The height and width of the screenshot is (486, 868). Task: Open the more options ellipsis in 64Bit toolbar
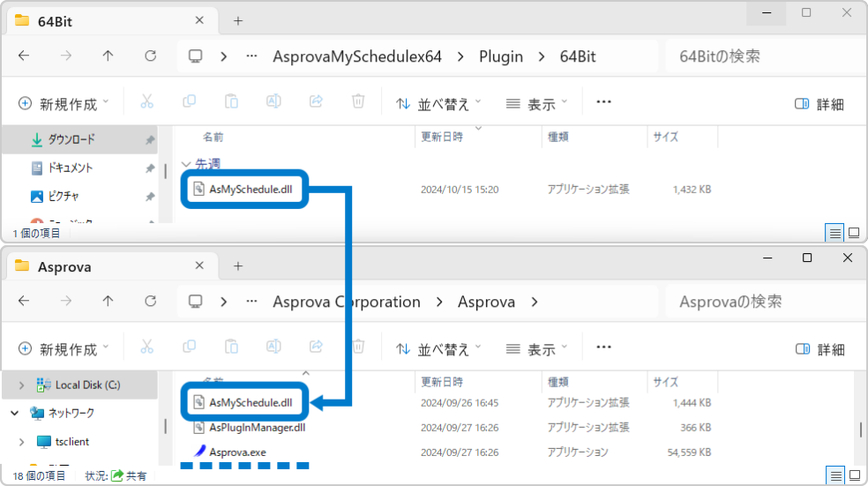(x=604, y=101)
